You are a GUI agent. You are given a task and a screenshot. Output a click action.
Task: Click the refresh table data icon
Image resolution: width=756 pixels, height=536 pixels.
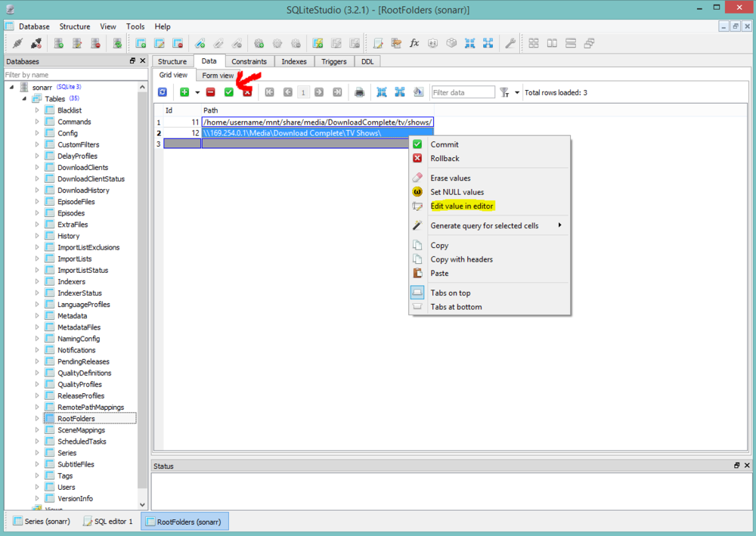click(163, 92)
